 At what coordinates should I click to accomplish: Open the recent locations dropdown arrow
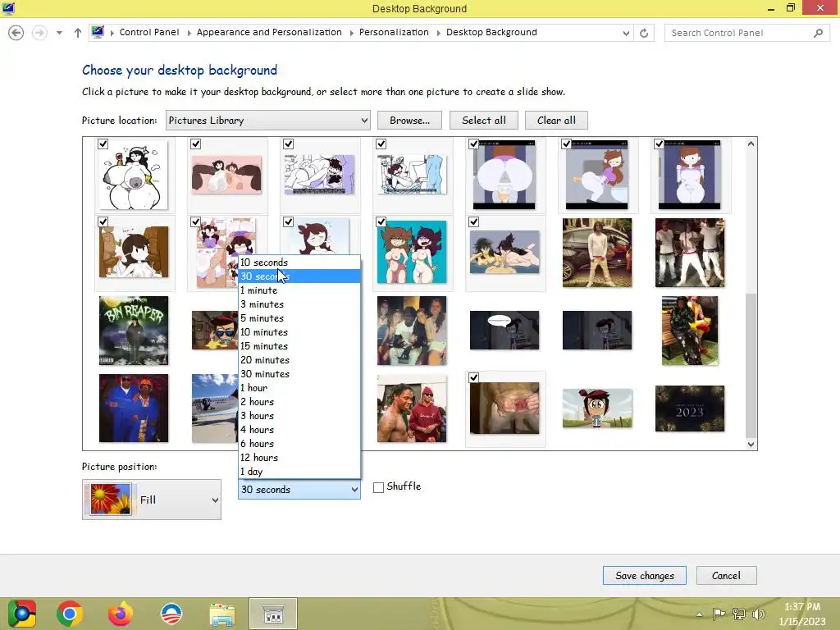[x=59, y=33]
